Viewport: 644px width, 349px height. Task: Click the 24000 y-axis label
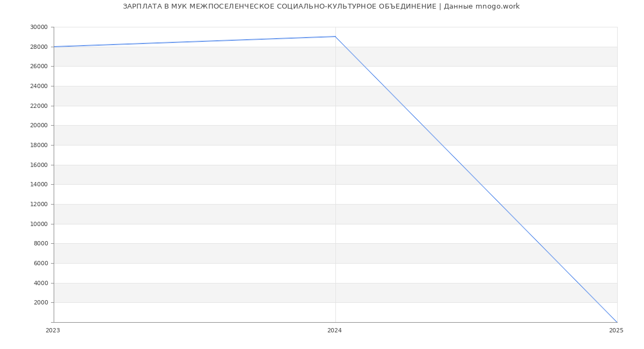(x=39, y=86)
